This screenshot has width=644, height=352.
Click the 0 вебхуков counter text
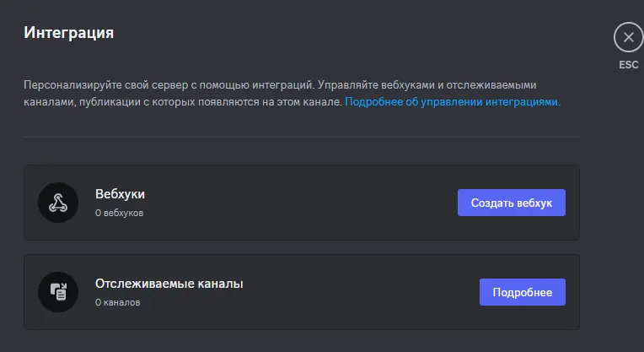click(119, 213)
